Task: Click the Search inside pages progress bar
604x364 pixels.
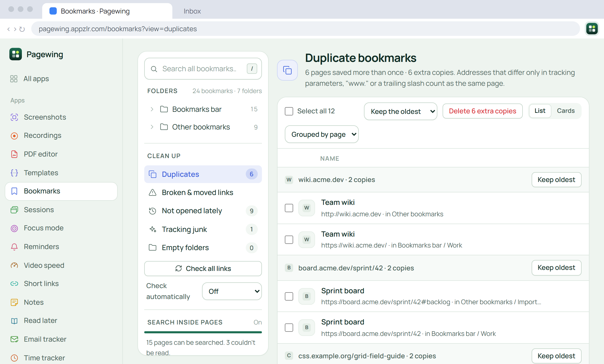Action: (203, 332)
